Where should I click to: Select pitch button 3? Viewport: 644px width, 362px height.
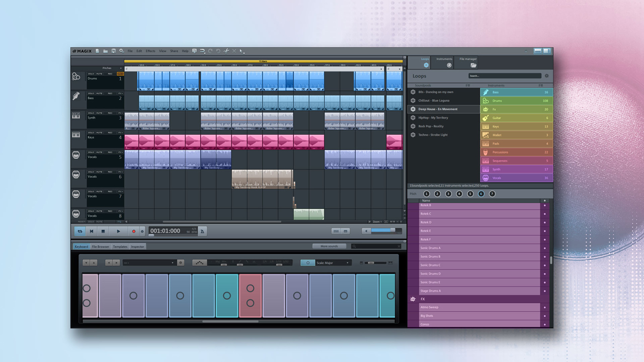coord(448,194)
